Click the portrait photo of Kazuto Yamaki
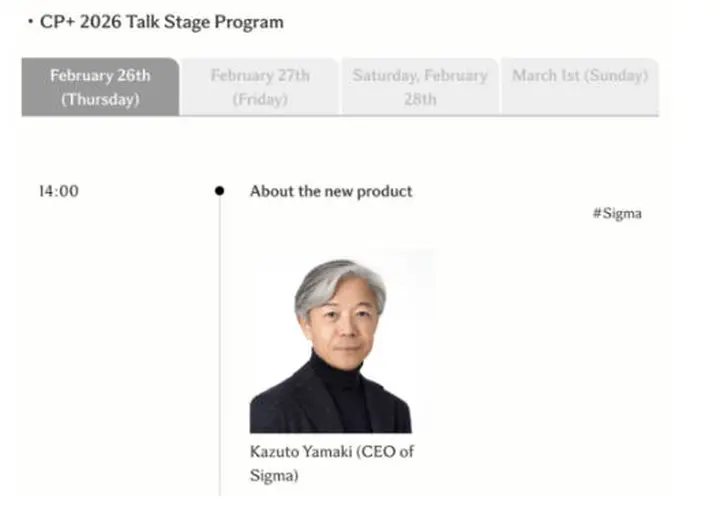 pos(331,342)
